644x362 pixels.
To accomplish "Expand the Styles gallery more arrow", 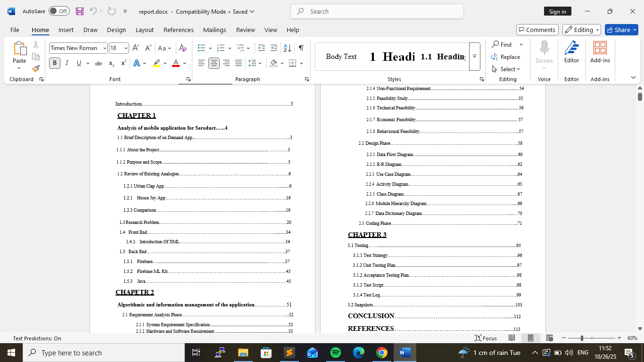I will point(474,57).
